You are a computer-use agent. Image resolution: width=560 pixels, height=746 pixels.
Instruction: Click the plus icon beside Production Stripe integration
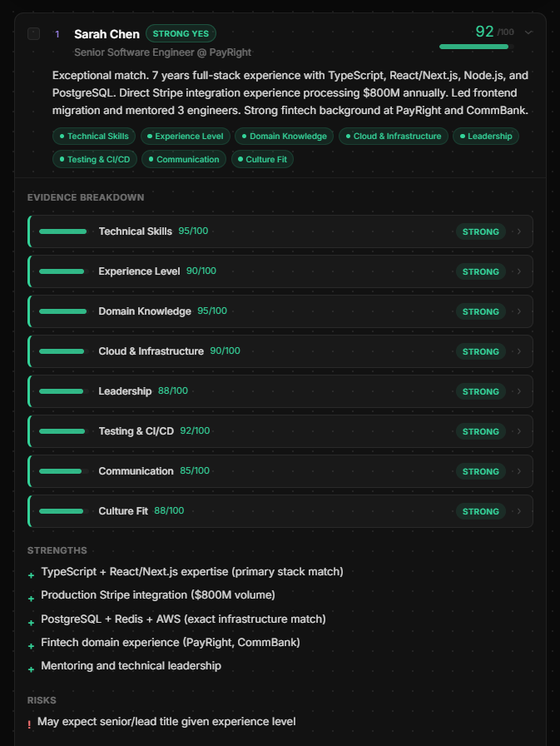tap(32, 599)
